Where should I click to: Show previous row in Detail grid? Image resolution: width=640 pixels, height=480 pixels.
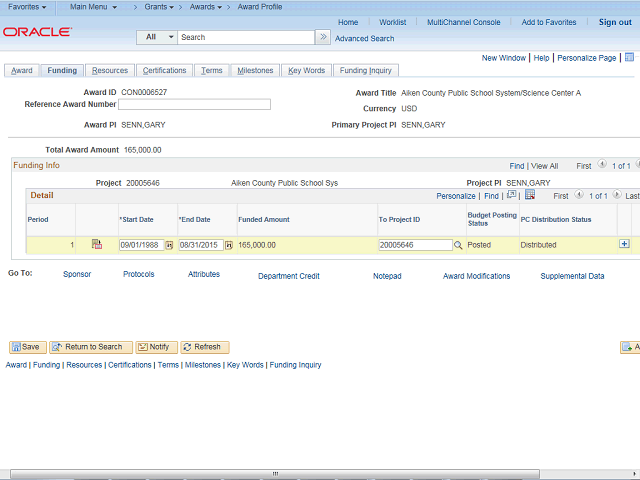click(x=579, y=195)
